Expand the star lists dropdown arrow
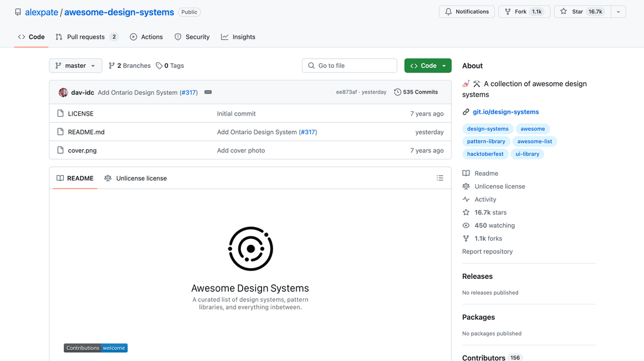Image resolution: width=644 pixels, height=361 pixels. click(618, 12)
